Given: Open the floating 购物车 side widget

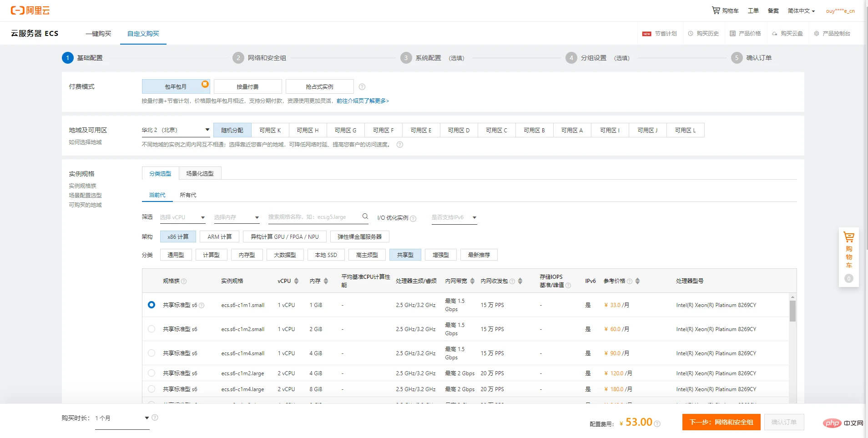Looking at the screenshot, I should coord(848,257).
